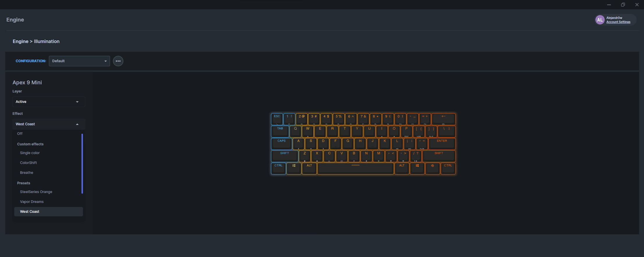The height and width of the screenshot is (257, 644).
Task: Select the left ALT key
Action: coord(309,168)
